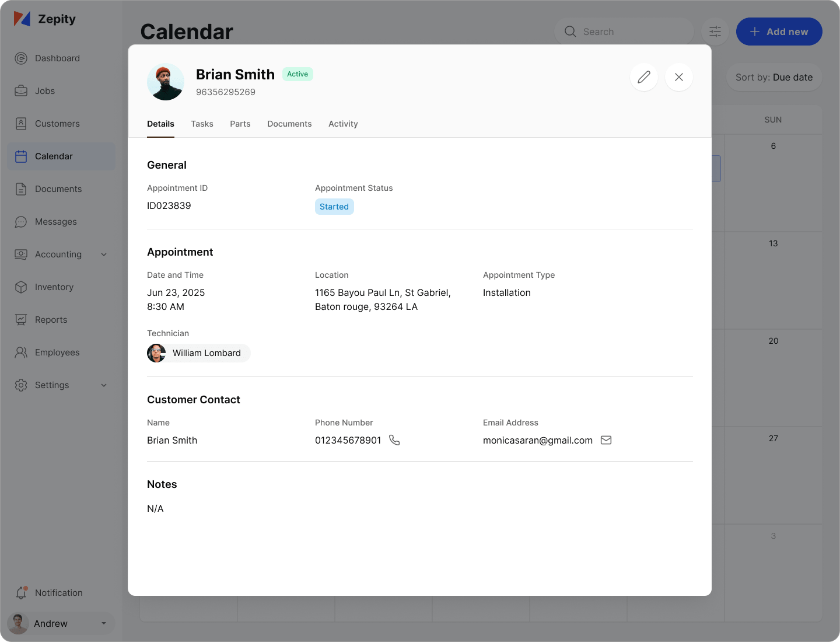Click the phone icon beside 012345678901

[x=394, y=440]
